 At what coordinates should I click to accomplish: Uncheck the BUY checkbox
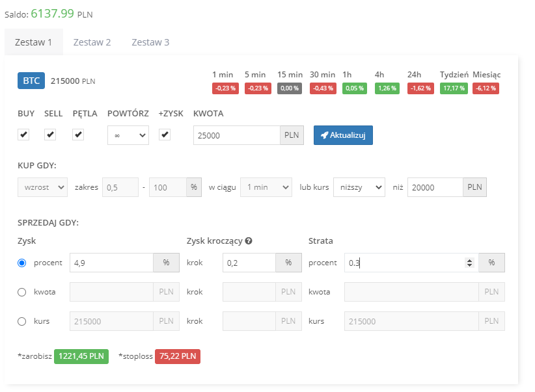(23, 135)
